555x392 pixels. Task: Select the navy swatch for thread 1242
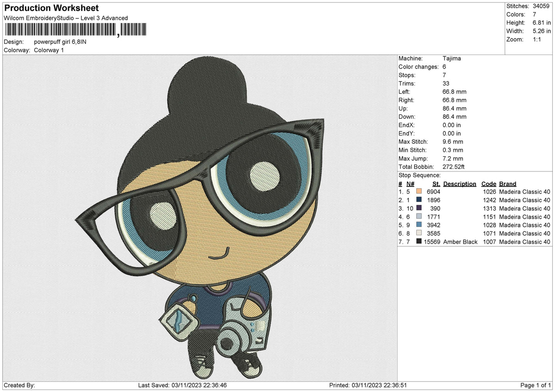[419, 200]
